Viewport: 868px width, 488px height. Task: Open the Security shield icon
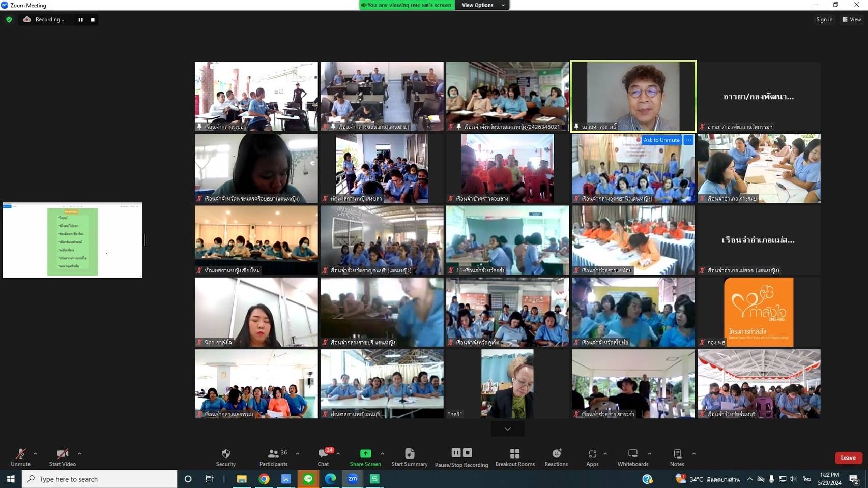[226, 454]
